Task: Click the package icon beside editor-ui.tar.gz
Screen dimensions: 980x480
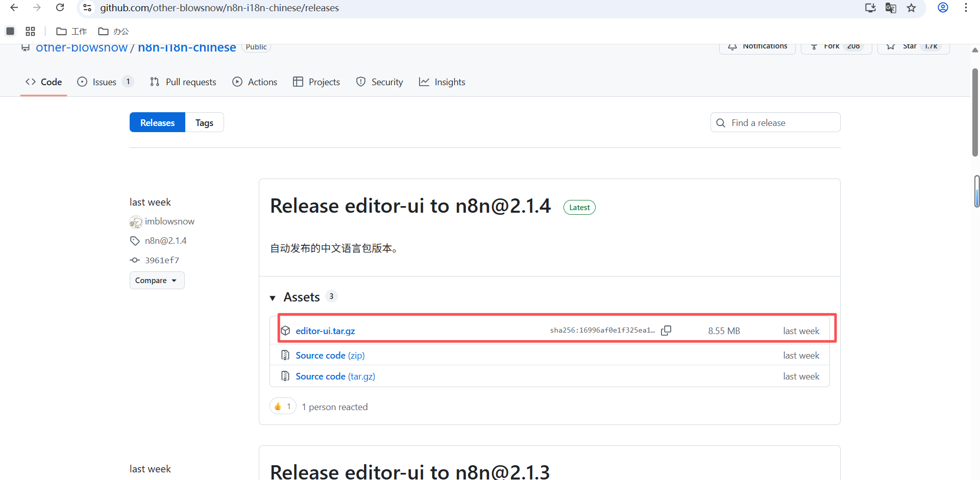Action: tap(286, 331)
